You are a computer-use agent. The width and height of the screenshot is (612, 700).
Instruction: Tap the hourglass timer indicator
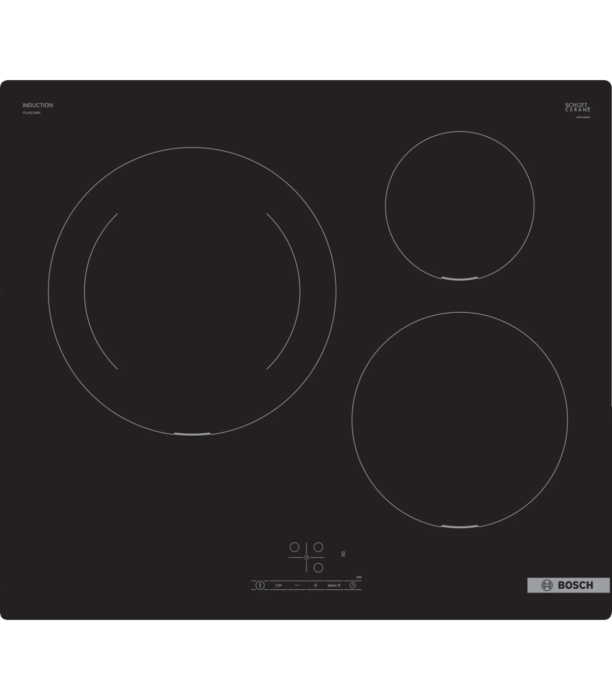(343, 554)
